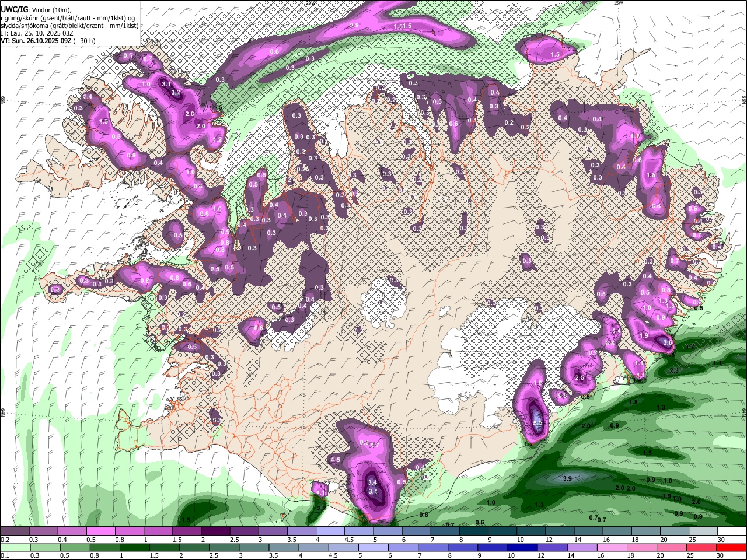Click the '15W' longitude label on the map's upper edge
This screenshot has height=560, width=747.
(x=618, y=3)
